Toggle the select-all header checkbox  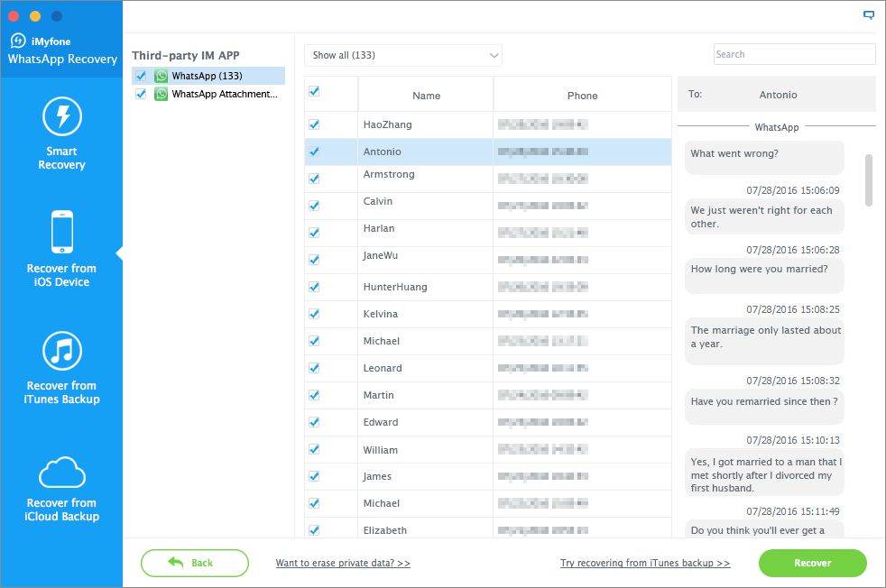[314, 91]
